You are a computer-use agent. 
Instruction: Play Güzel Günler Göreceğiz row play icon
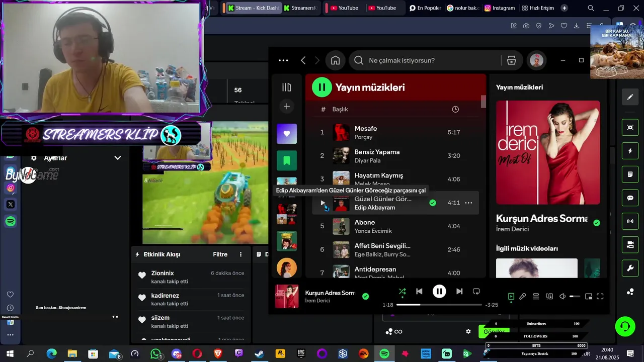323,203
